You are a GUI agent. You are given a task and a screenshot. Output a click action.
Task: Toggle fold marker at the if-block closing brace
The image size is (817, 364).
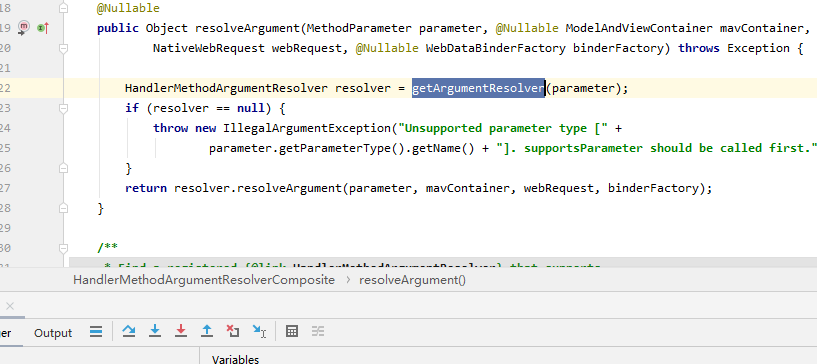[x=64, y=168]
